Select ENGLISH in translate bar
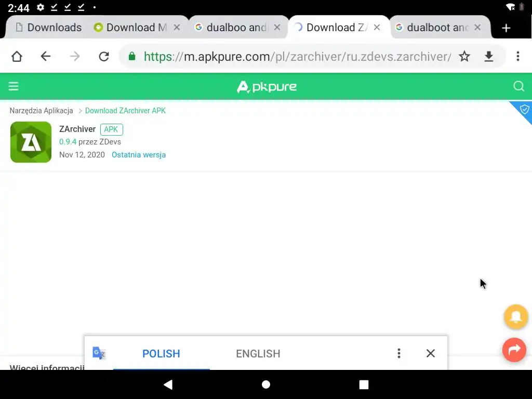The image size is (532, 399). pos(258,353)
